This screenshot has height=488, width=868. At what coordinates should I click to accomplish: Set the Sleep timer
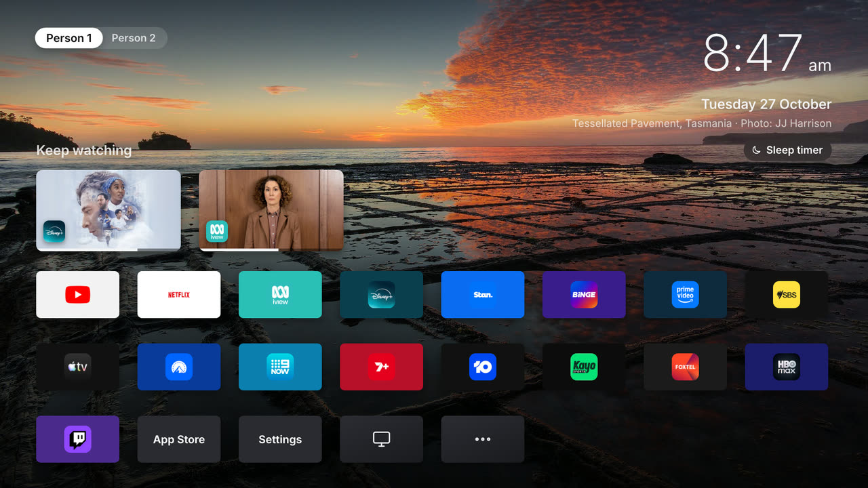[787, 150]
